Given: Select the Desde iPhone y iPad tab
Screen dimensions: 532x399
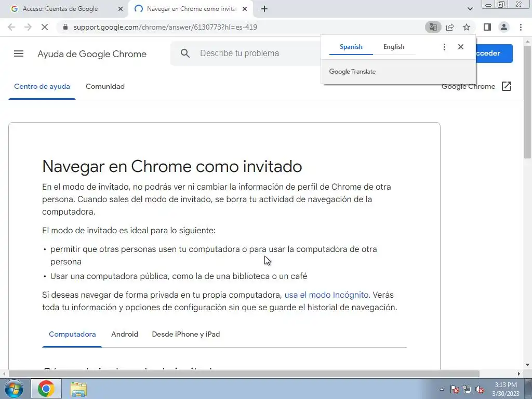Looking at the screenshot, I should (x=186, y=334).
